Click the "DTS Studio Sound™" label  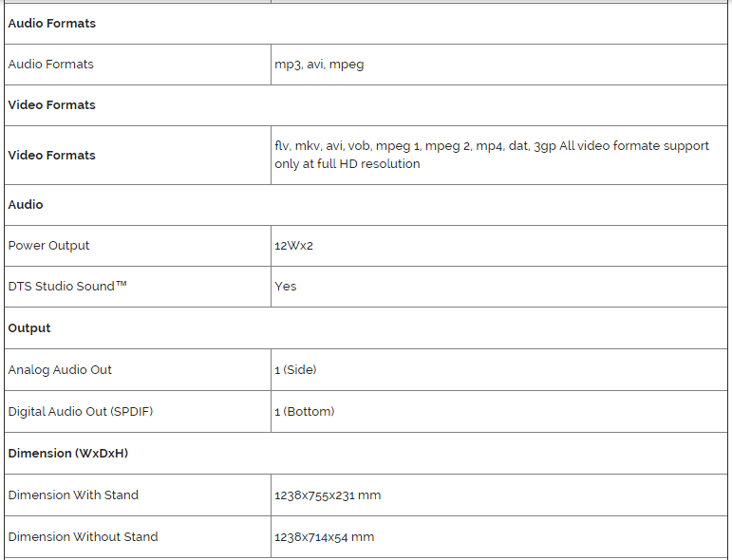pos(67,287)
